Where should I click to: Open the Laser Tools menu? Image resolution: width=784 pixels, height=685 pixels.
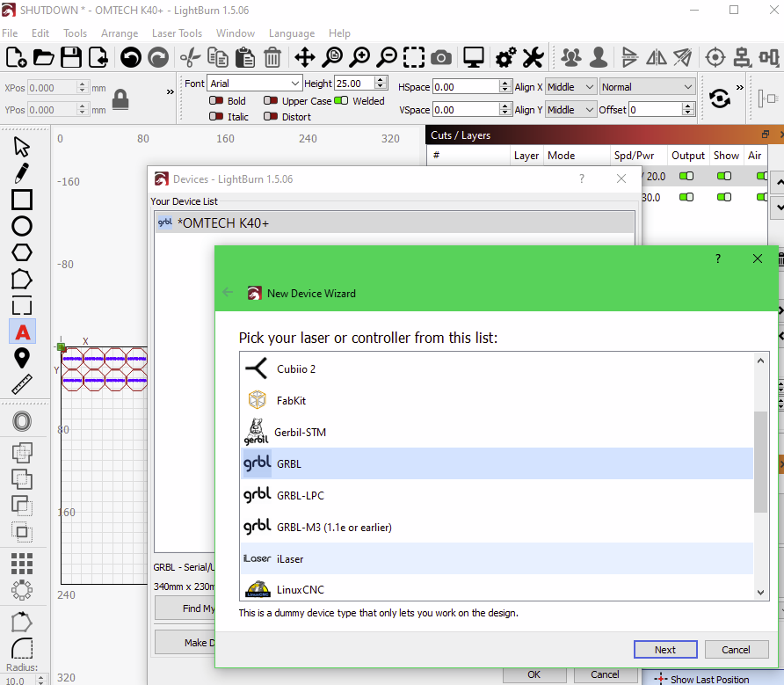click(177, 33)
